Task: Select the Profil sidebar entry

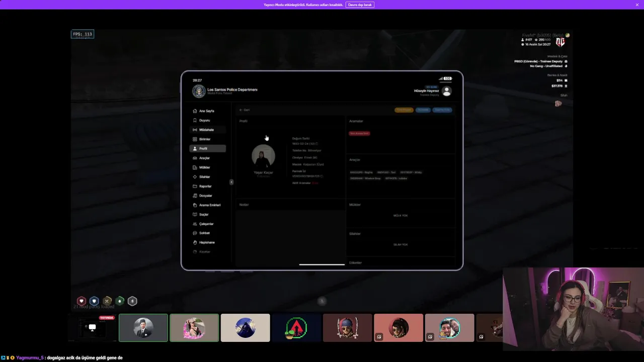Action: (207, 148)
